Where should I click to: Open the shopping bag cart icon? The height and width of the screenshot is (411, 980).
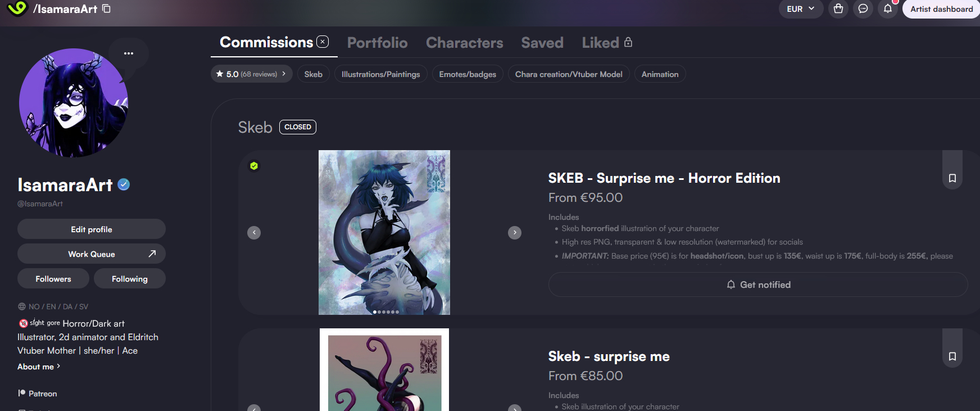[838, 9]
